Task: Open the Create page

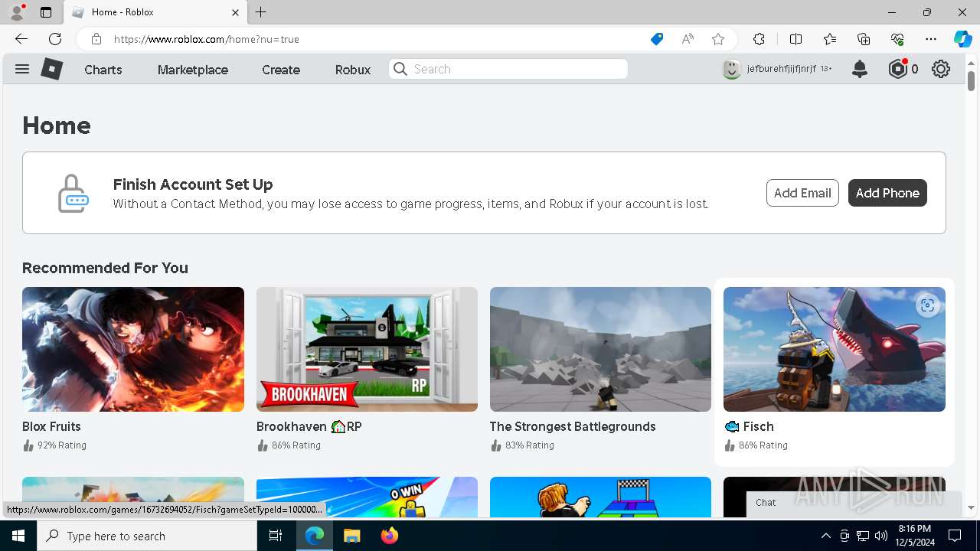Action: coord(281,70)
